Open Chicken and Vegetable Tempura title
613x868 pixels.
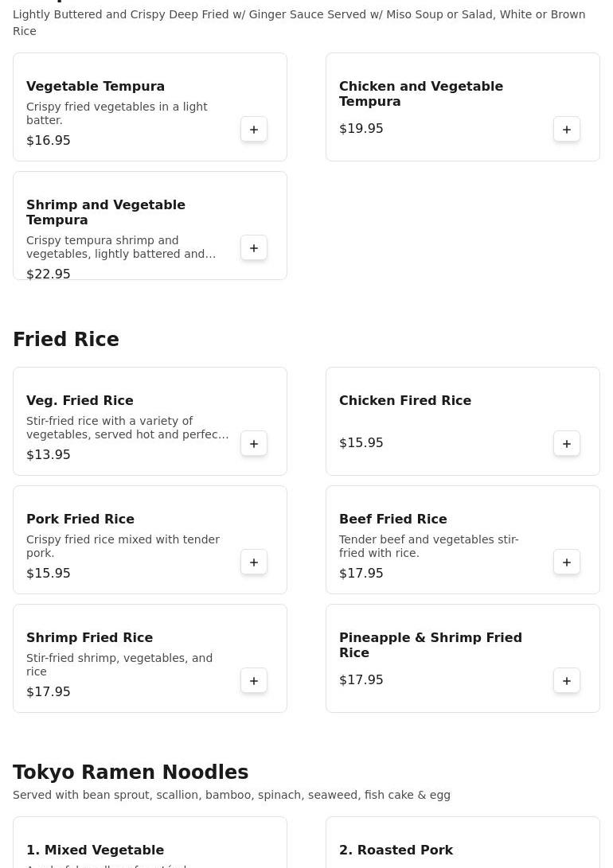pyautogui.click(x=420, y=93)
